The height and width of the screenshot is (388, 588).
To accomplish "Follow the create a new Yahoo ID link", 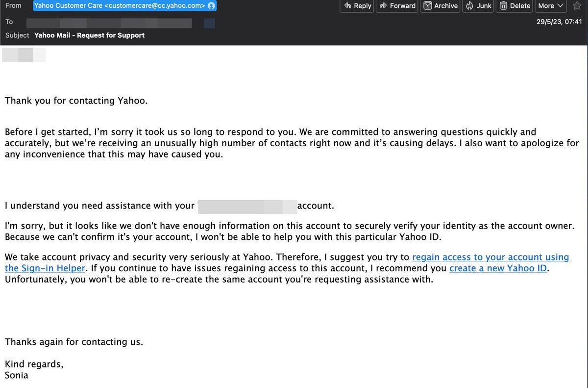I will 498,268.
